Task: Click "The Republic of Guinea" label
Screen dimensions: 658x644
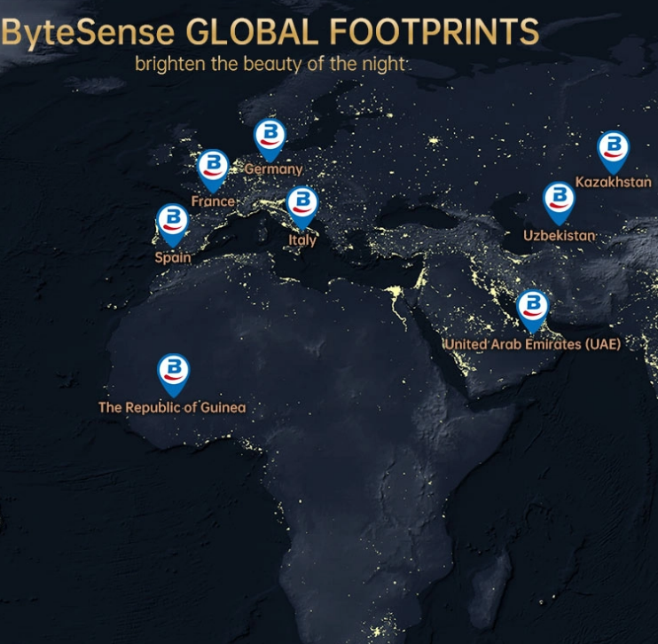Action: pyautogui.click(x=172, y=407)
